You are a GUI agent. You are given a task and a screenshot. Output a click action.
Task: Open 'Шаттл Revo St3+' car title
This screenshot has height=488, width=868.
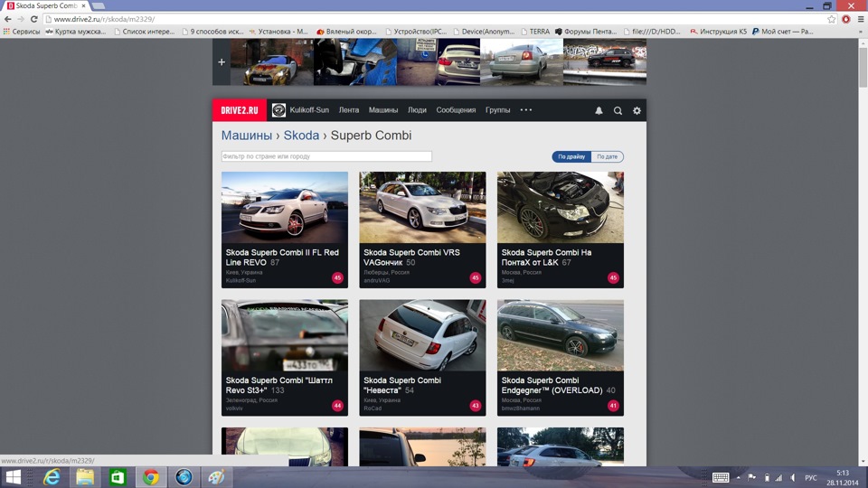[279, 385]
